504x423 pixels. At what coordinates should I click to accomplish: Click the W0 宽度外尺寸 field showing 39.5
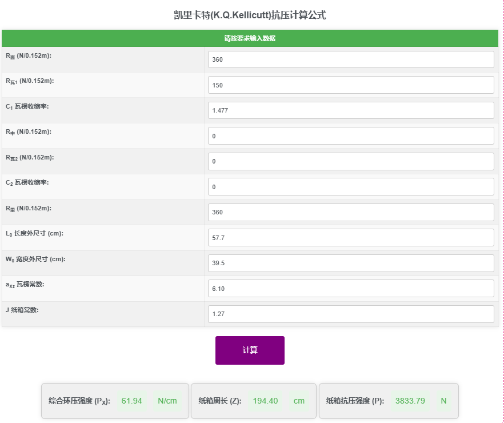click(350, 263)
